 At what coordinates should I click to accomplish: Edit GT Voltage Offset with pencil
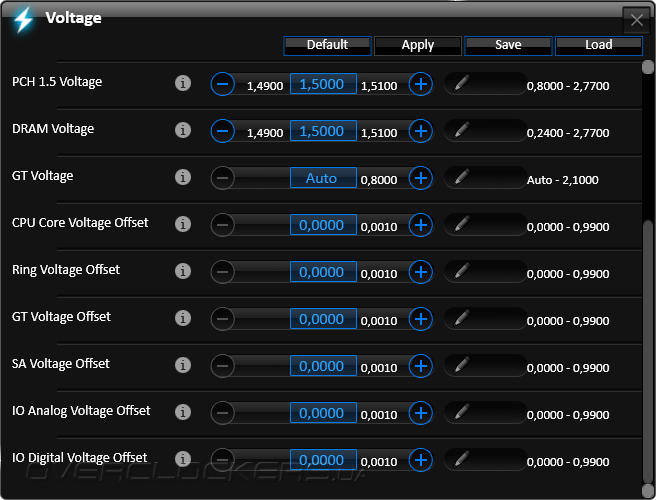pos(462,318)
